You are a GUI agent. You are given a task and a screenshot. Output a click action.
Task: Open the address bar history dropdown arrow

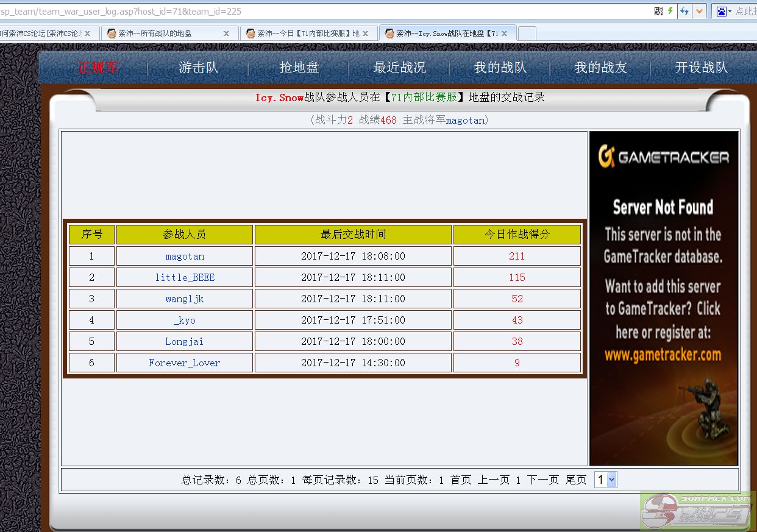pyautogui.click(x=699, y=11)
